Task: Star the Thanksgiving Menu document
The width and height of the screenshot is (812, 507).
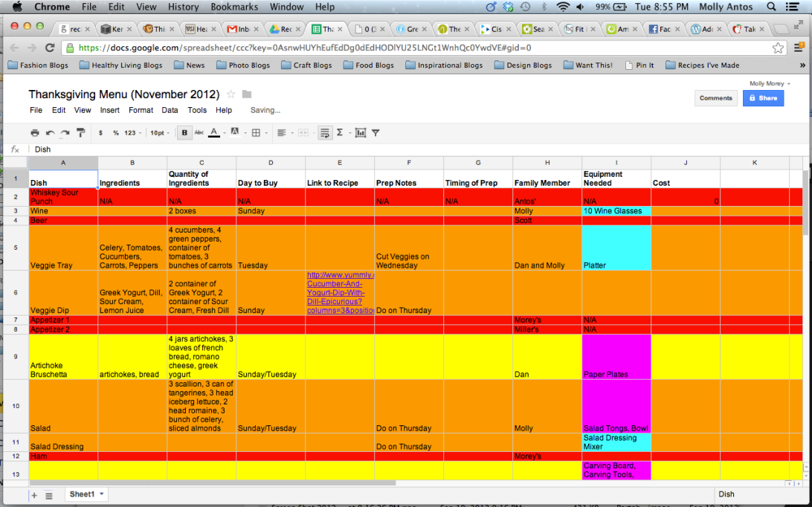Action: click(231, 94)
